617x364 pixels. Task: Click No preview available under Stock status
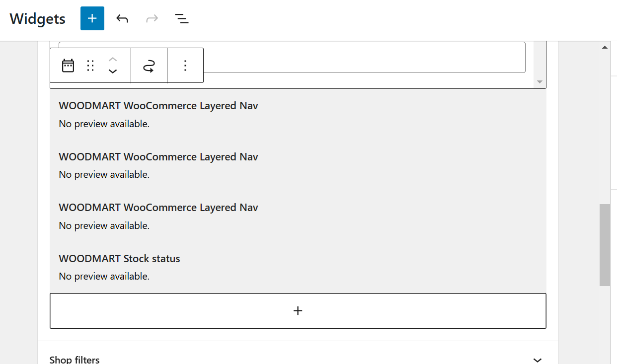tap(104, 276)
